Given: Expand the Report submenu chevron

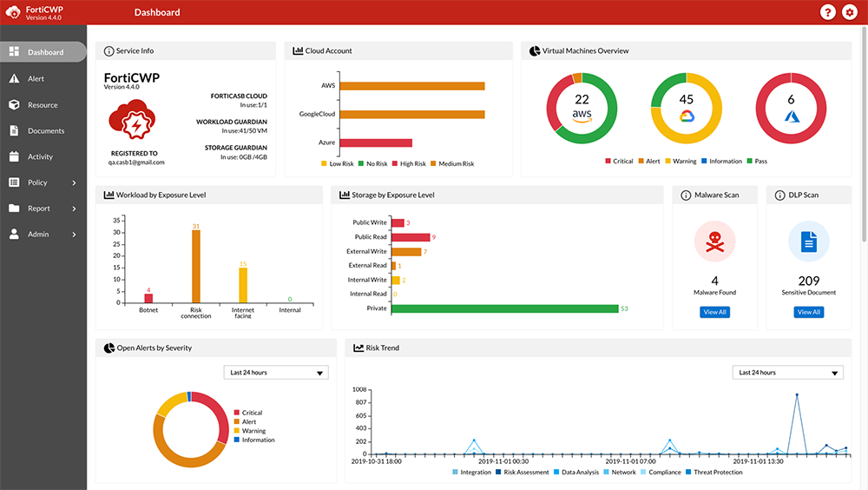Looking at the screenshot, I should 74,209.
